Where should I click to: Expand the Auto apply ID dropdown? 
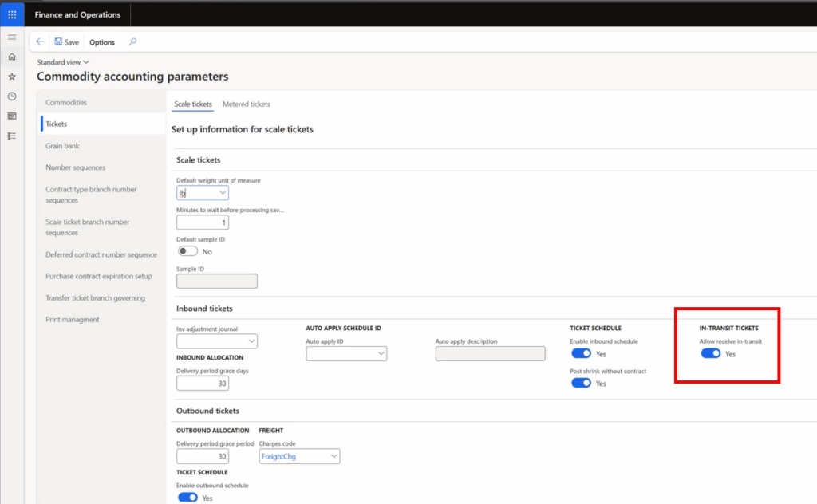click(x=380, y=354)
